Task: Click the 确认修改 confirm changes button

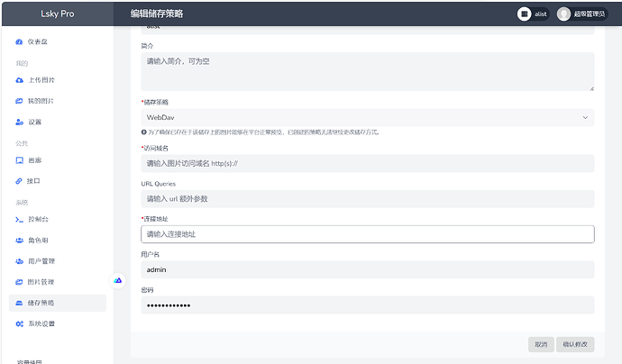Action: click(575, 344)
